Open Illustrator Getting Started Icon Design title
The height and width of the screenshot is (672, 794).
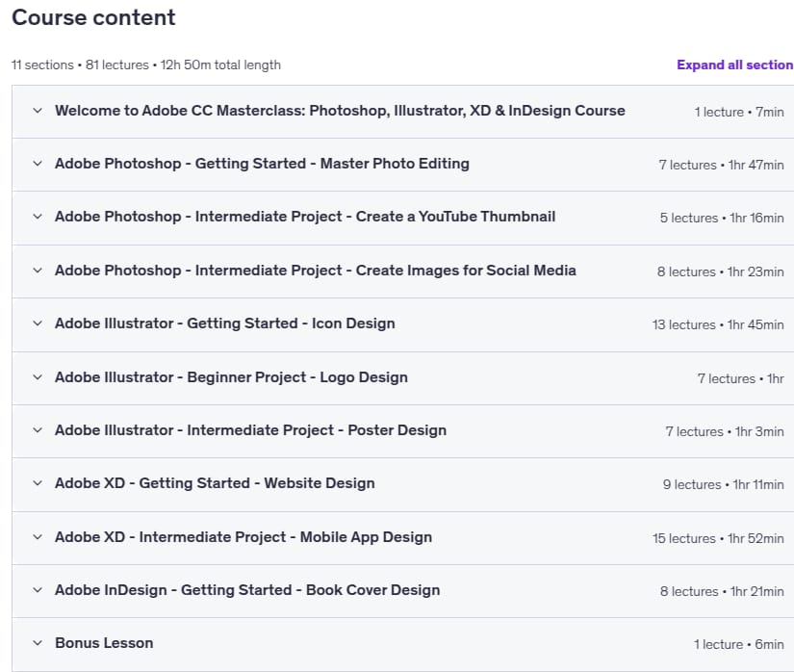click(225, 323)
